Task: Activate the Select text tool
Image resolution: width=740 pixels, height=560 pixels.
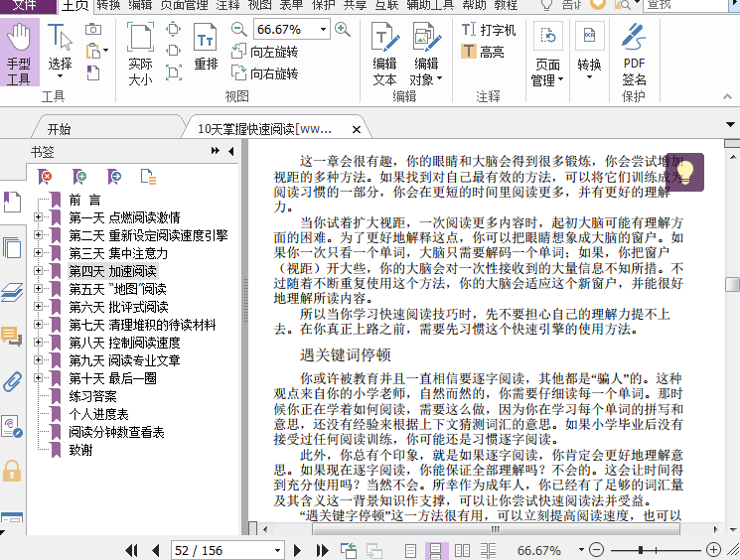Action: point(60,51)
